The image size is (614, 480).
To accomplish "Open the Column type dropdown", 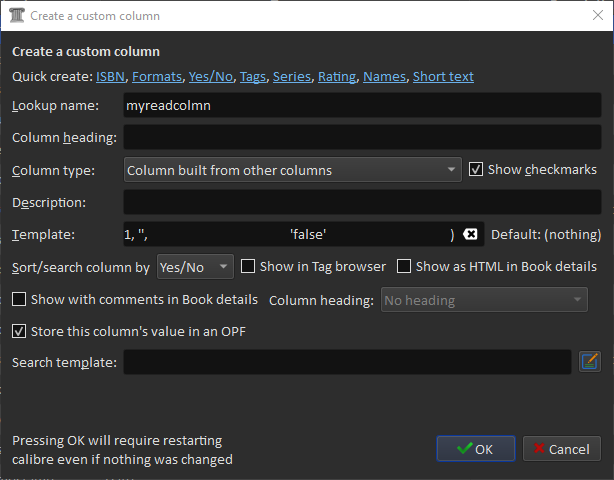I will point(292,170).
